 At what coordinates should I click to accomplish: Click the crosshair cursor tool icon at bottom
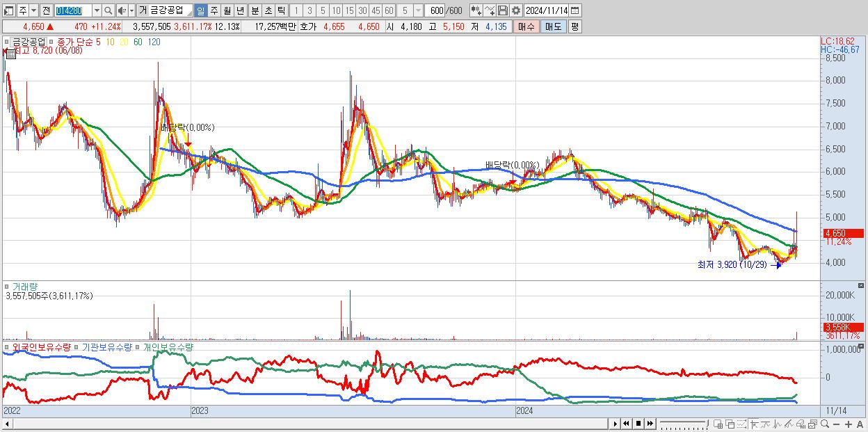[754, 424]
